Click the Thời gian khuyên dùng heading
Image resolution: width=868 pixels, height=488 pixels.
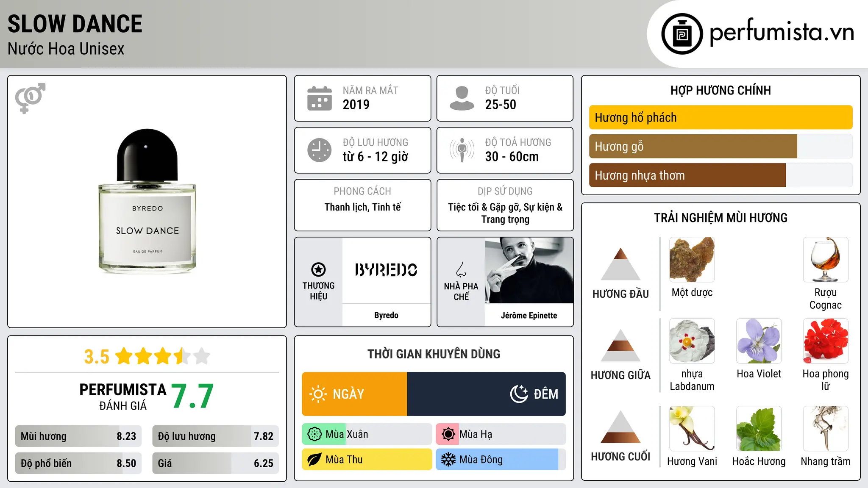click(x=434, y=354)
